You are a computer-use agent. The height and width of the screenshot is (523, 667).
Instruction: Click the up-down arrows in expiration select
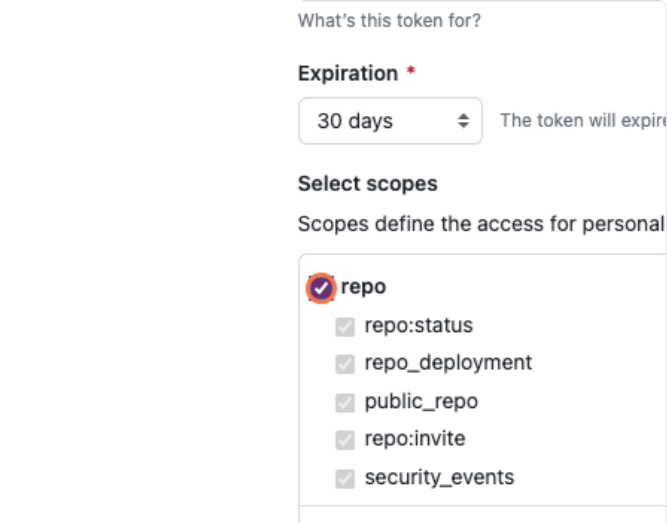coord(463,121)
